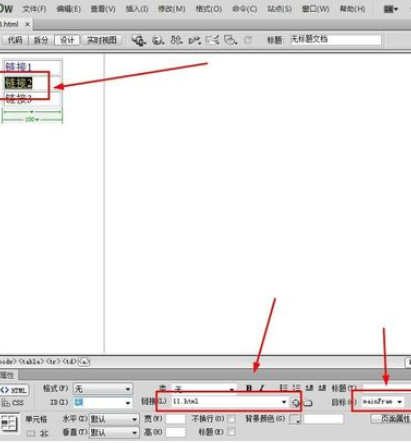Click the selected 链接2 text
Viewport: 411px width, 443px height.
[18, 83]
